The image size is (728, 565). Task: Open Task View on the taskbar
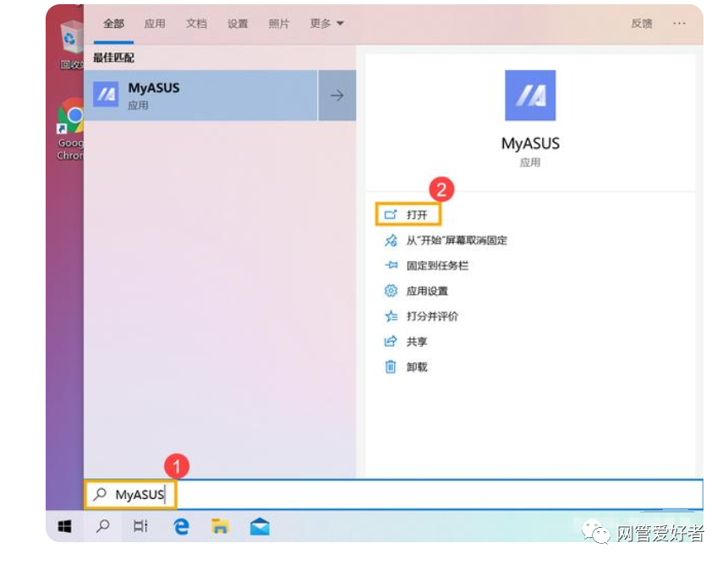[140, 526]
